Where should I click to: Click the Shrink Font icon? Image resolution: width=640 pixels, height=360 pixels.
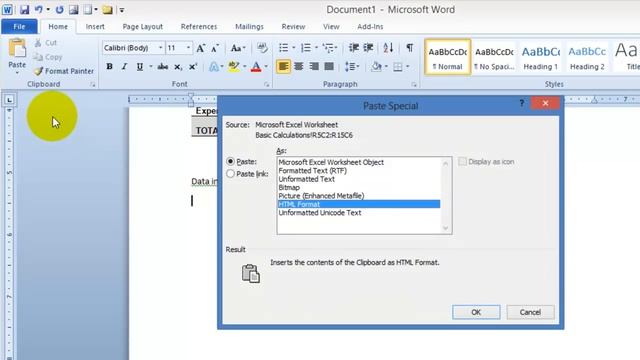[x=215, y=48]
